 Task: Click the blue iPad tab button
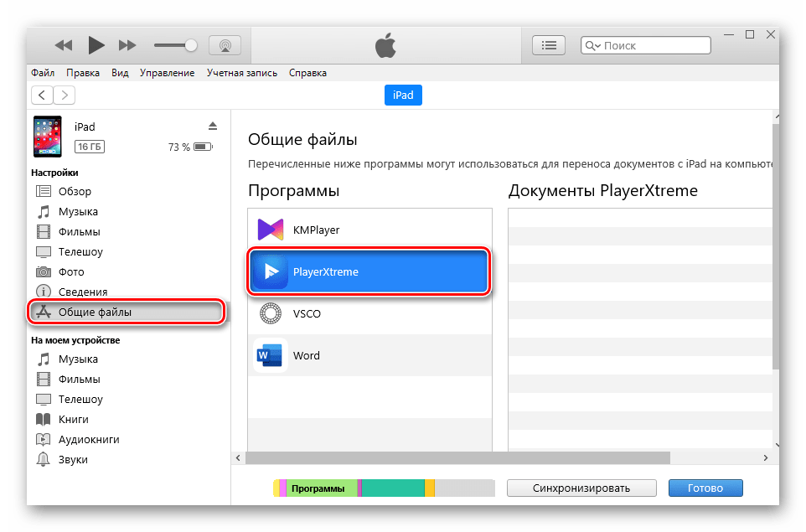403,96
